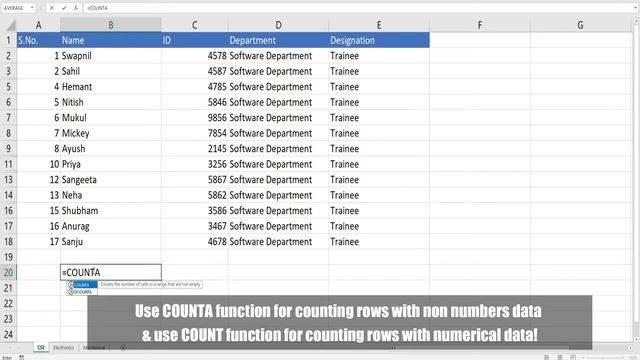Open the Insert Function fx icon
The image size is (640, 360).
(76, 8)
